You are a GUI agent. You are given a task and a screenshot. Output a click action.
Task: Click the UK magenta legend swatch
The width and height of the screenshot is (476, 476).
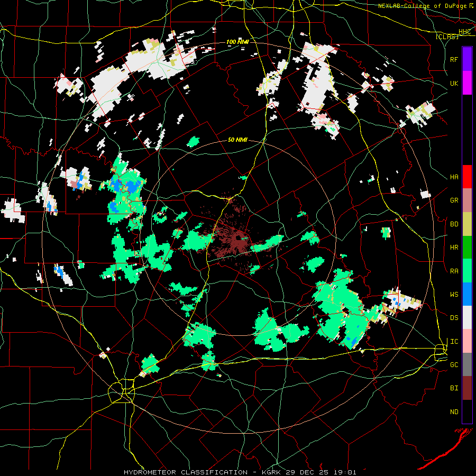click(x=467, y=83)
